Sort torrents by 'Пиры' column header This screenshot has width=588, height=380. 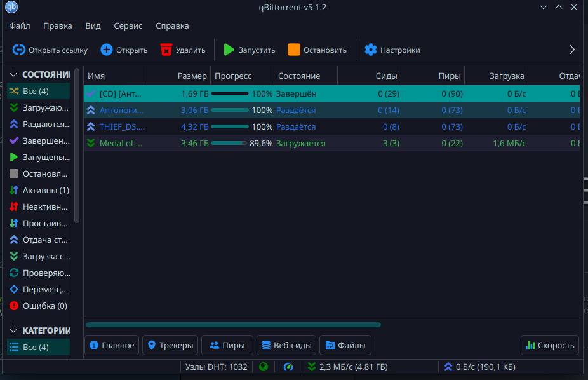[x=433, y=76]
